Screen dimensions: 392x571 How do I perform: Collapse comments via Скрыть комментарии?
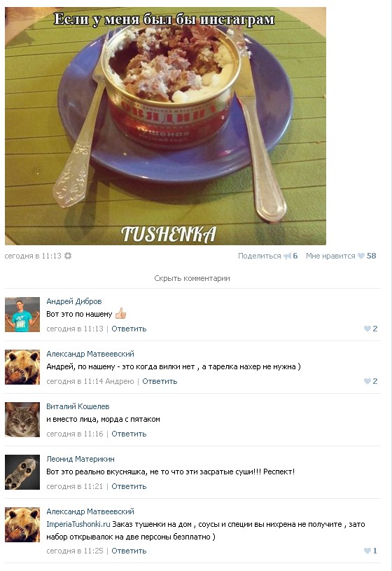point(192,278)
